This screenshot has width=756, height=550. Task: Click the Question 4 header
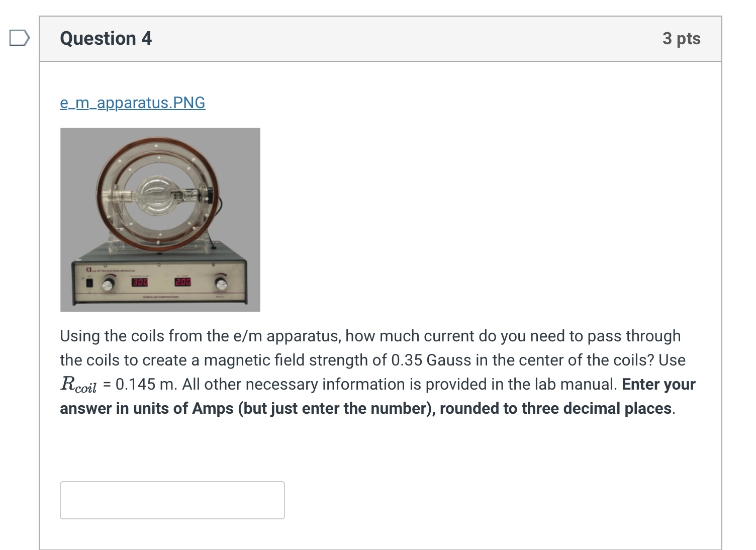[x=105, y=38]
